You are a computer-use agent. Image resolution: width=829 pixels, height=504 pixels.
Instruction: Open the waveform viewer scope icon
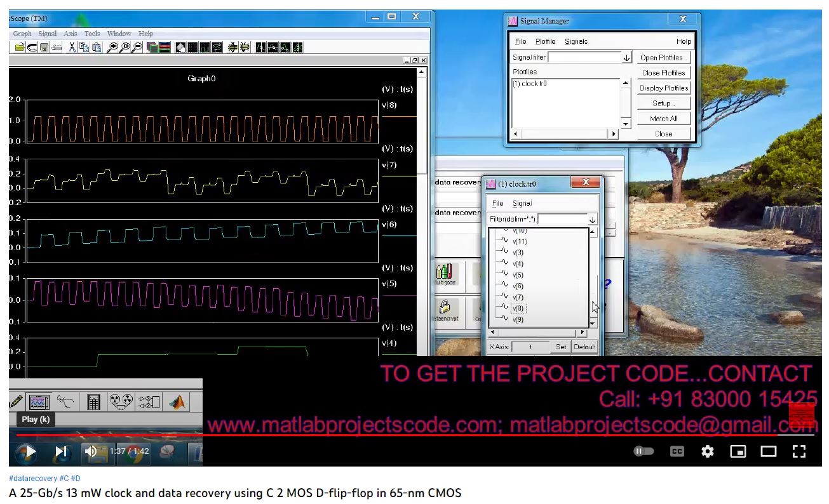pyautogui.click(x=39, y=401)
